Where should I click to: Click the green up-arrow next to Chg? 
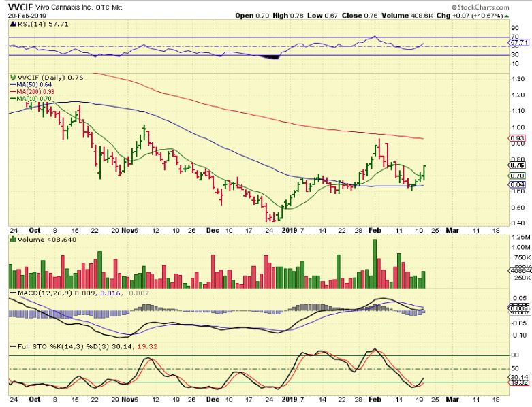click(x=507, y=16)
